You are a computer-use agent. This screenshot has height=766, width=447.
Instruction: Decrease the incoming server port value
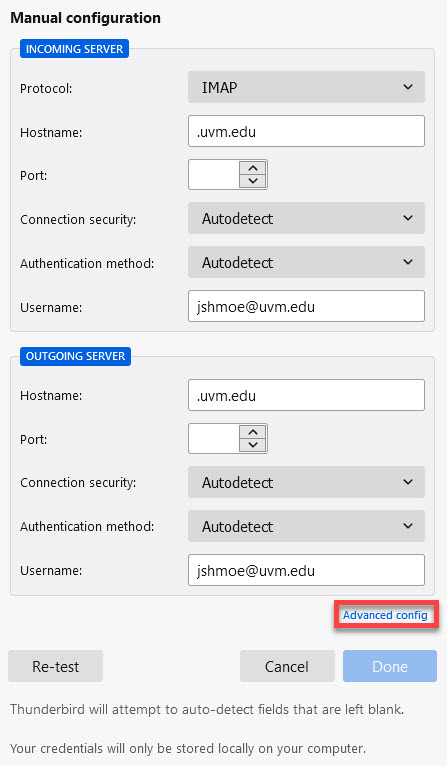click(253, 181)
